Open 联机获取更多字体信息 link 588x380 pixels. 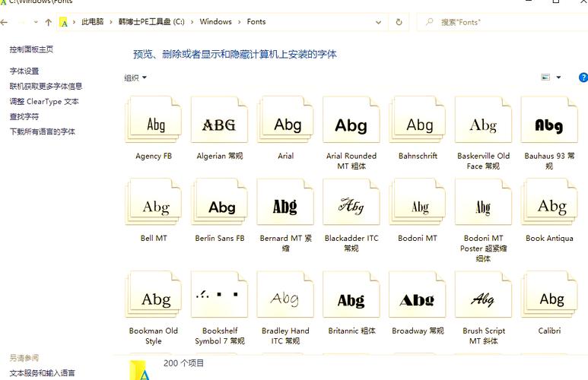click(x=46, y=86)
